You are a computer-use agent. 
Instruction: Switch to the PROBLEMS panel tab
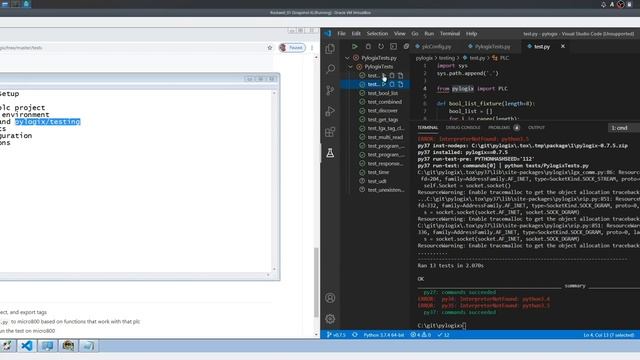[x=499, y=128]
